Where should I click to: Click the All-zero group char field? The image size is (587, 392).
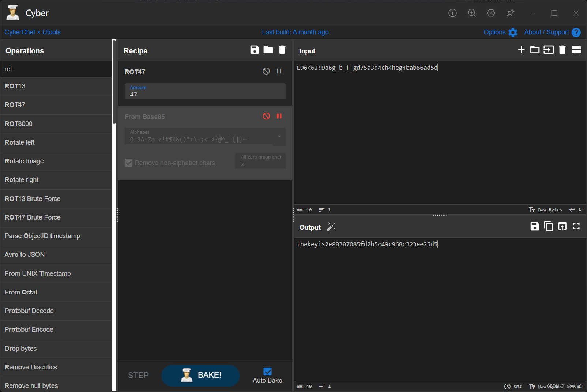click(x=260, y=161)
